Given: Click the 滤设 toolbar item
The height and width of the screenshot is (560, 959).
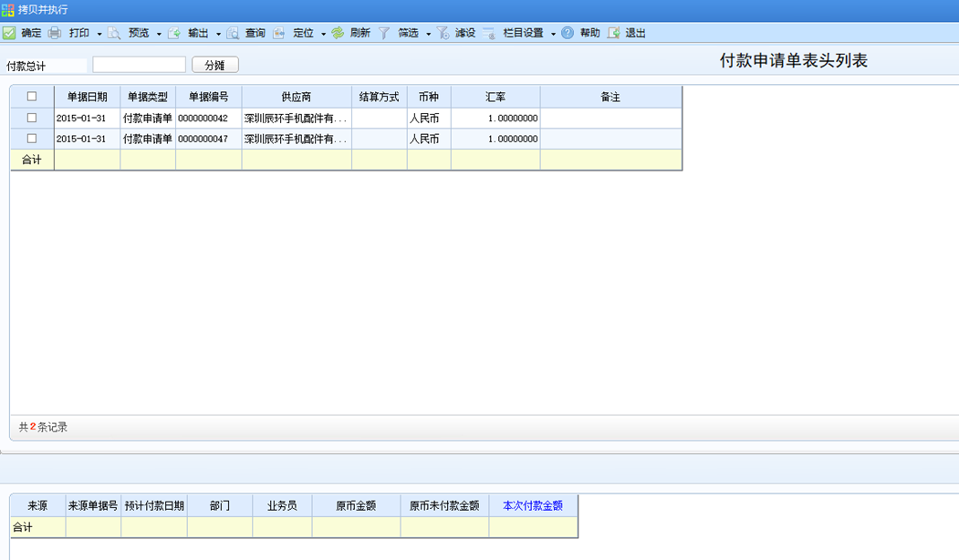Looking at the screenshot, I should pyautogui.click(x=456, y=33).
